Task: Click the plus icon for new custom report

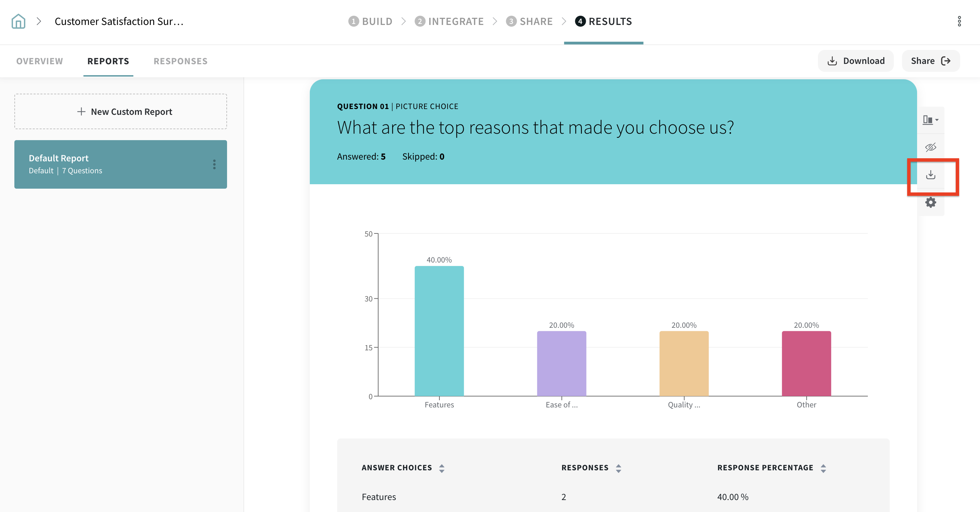Action: tap(81, 111)
